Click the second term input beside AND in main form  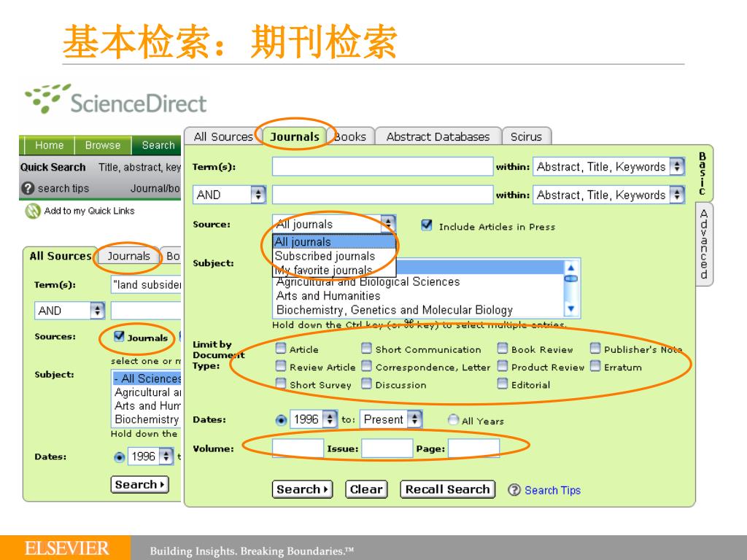pyautogui.click(x=382, y=195)
